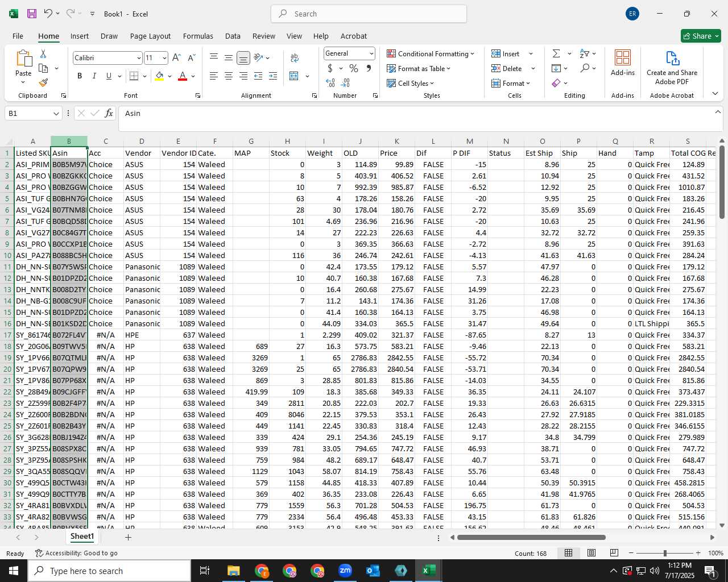Add a new sheet with plus button

tap(128, 537)
